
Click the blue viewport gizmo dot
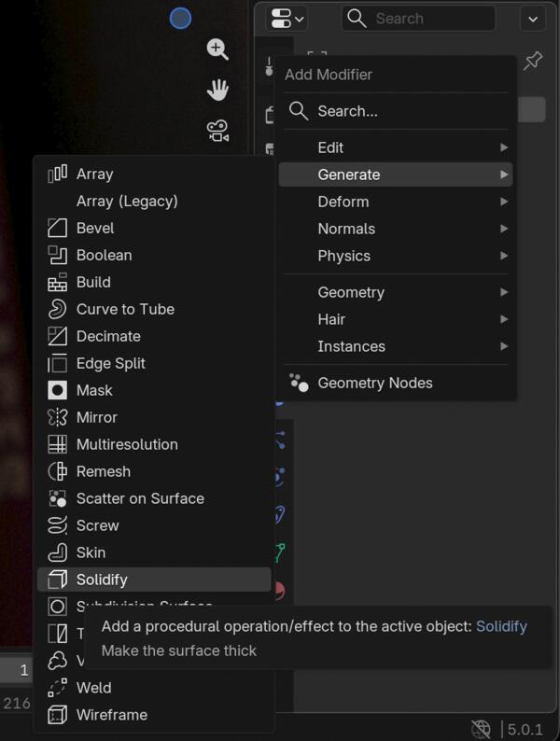pyautogui.click(x=181, y=18)
